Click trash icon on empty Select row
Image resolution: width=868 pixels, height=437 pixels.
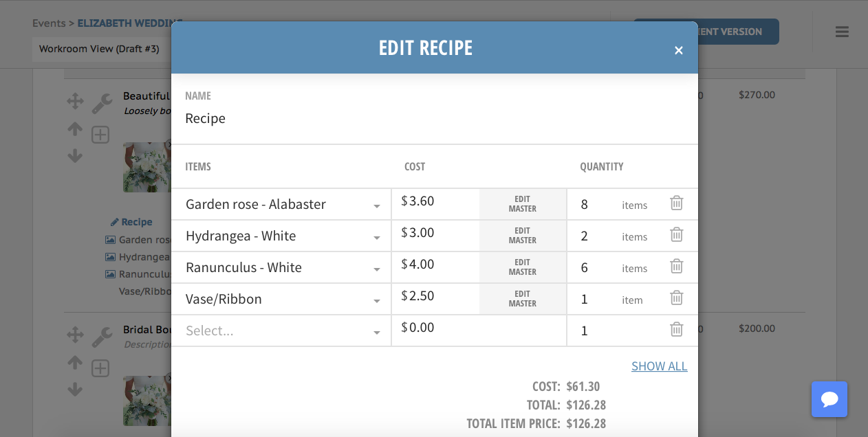click(677, 330)
